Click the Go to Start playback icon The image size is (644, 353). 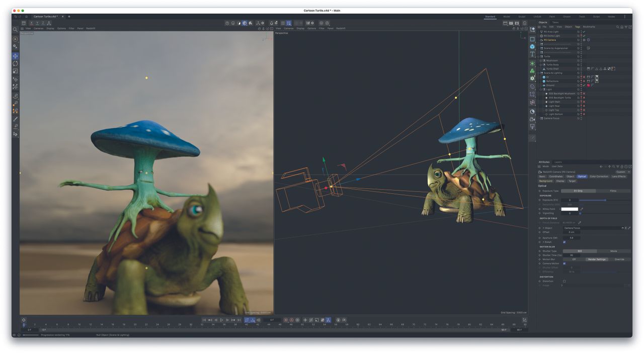tap(204, 320)
